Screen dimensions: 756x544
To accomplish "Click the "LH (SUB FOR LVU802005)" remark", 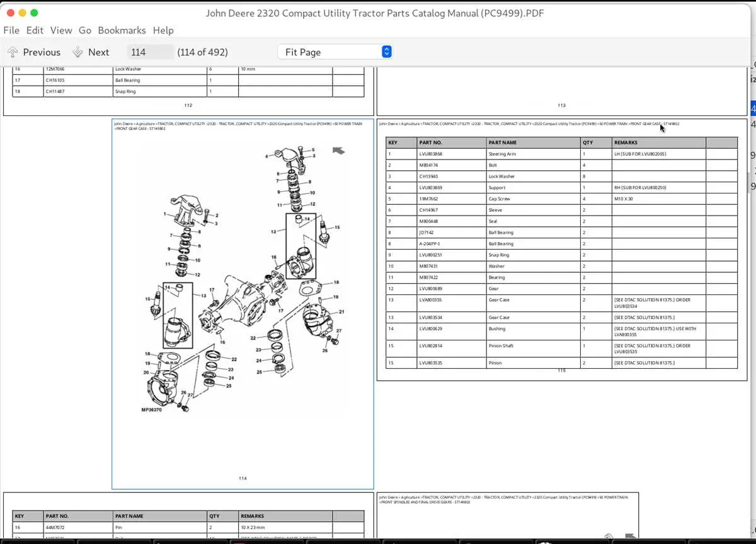I will pos(640,154).
